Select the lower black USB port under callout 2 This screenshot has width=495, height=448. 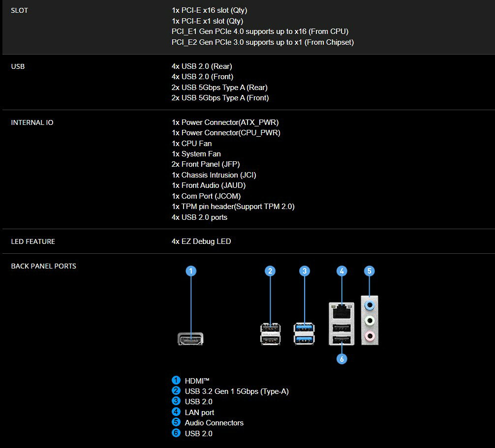270,339
